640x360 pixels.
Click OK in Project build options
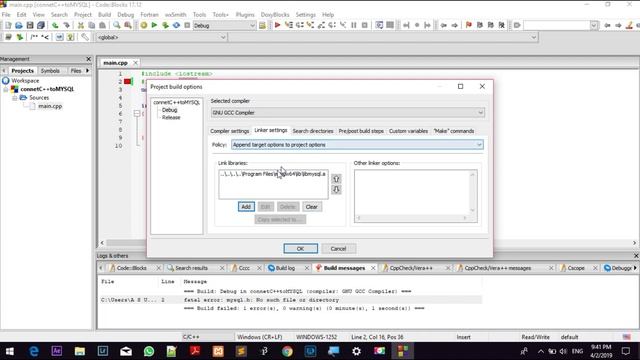(x=300, y=249)
